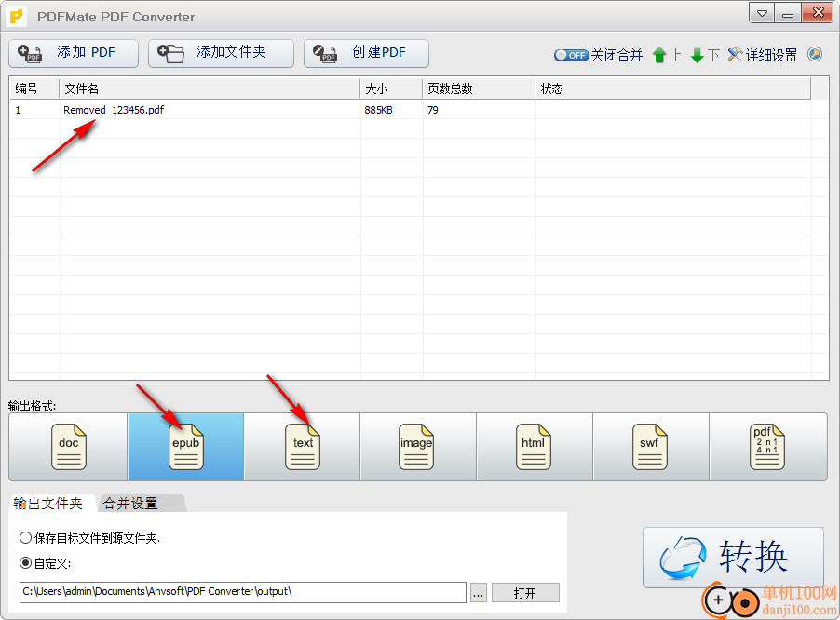Open the title bar dropdown menu arrow
840x620 pixels.
pos(761,13)
